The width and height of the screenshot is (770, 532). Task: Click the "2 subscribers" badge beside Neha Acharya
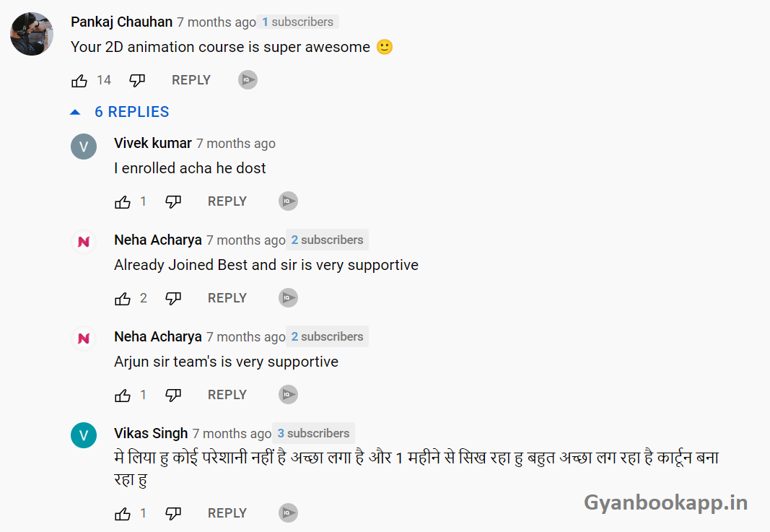[x=327, y=239]
